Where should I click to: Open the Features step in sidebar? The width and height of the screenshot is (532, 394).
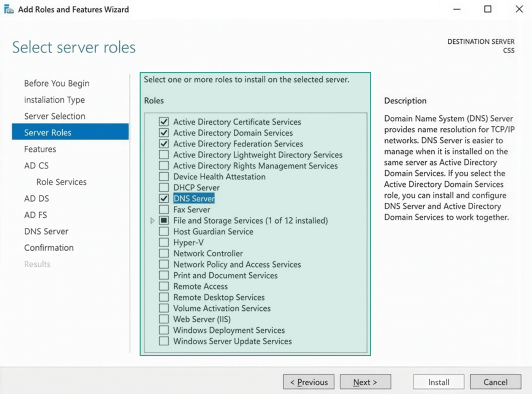(x=40, y=149)
